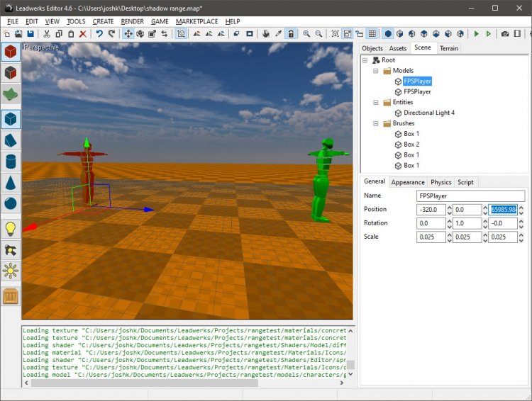Click the green play button in toolbar

(477, 34)
